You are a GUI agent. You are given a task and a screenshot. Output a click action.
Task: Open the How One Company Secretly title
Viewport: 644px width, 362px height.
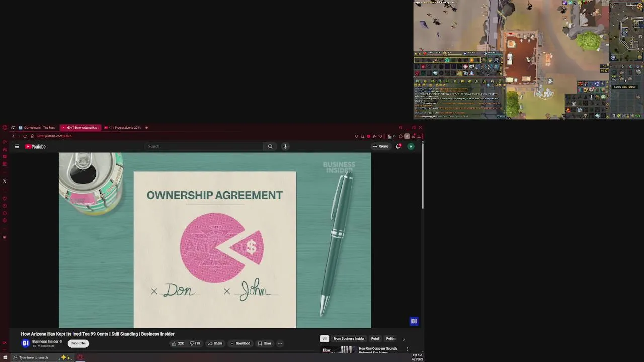tap(378, 350)
